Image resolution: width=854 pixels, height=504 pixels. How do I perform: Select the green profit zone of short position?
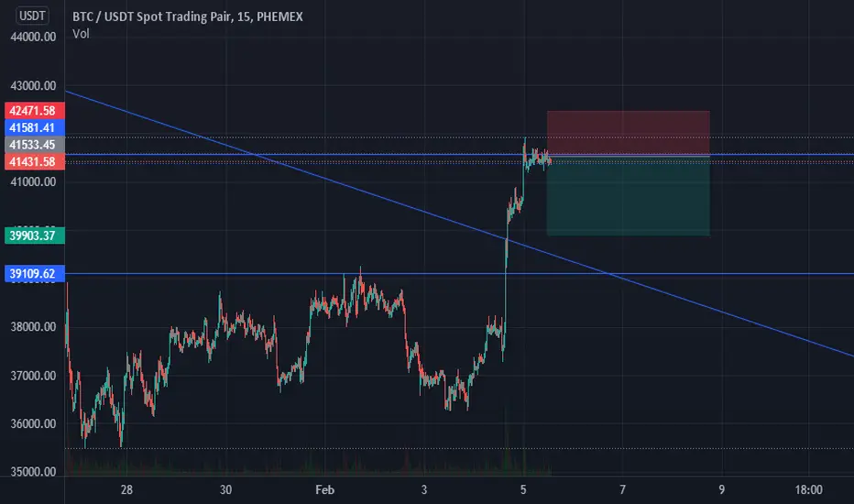pyautogui.click(x=628, y=196)
